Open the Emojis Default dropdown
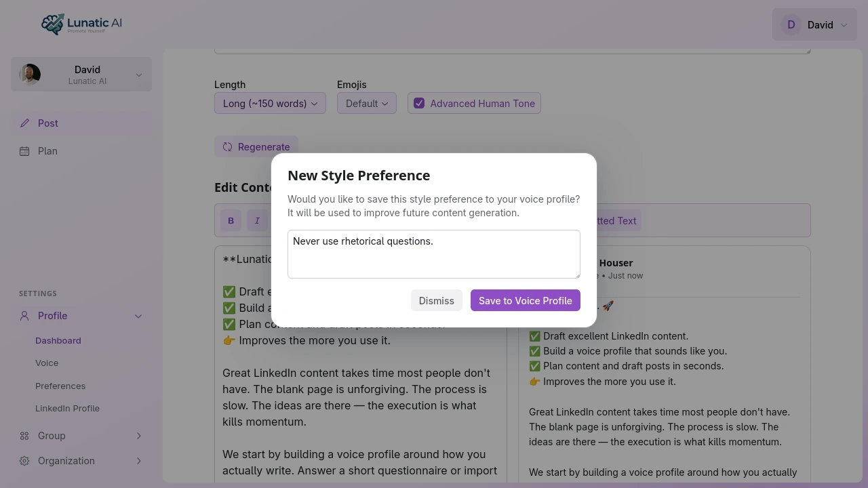Viewport: 868px width, 488px height. tap(366, 104)
